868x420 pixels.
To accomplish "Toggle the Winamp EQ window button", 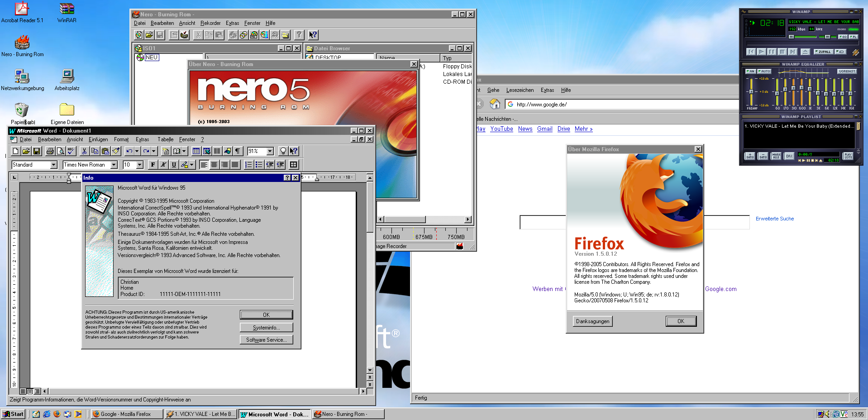I will (843, 37).
